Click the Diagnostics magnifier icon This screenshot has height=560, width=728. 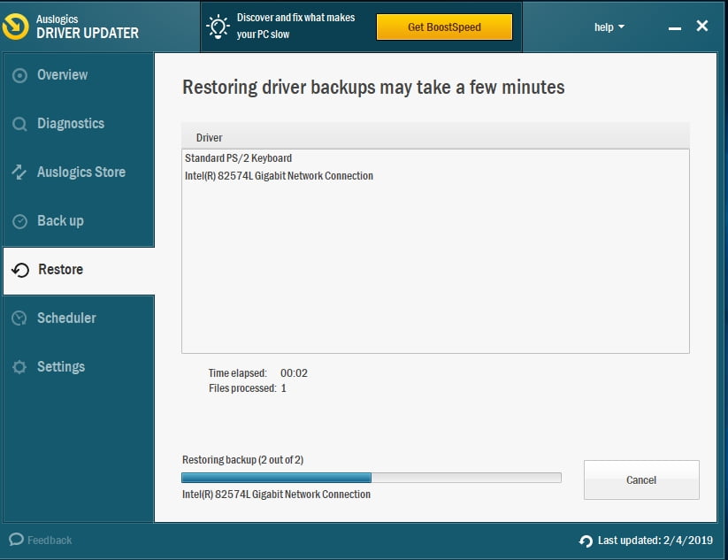click(x=19, y=125)
